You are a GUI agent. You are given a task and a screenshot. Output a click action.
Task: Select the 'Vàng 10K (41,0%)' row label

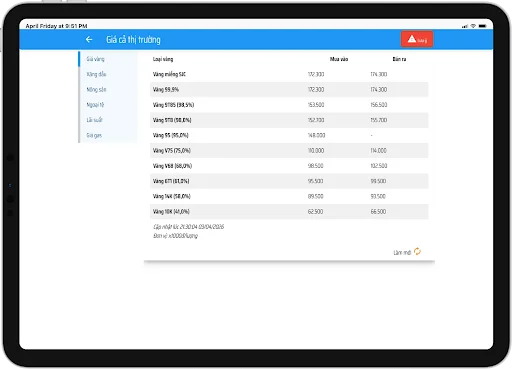coord(171,212)
